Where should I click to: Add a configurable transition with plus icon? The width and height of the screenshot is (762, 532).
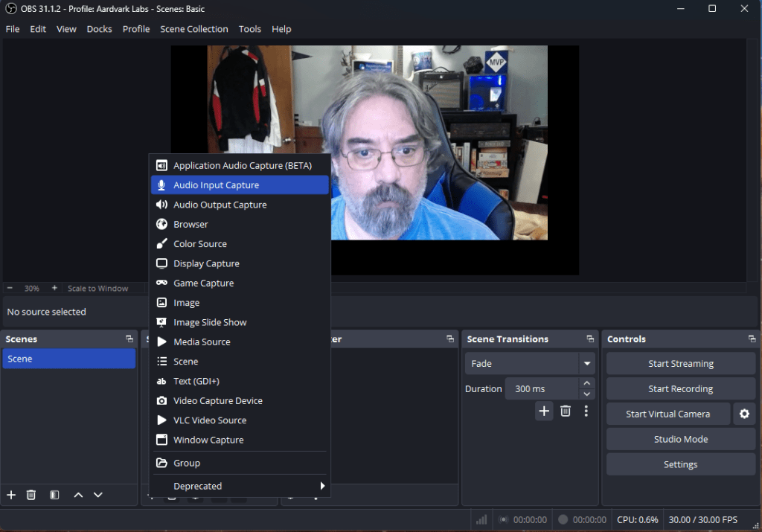[544, 411]
